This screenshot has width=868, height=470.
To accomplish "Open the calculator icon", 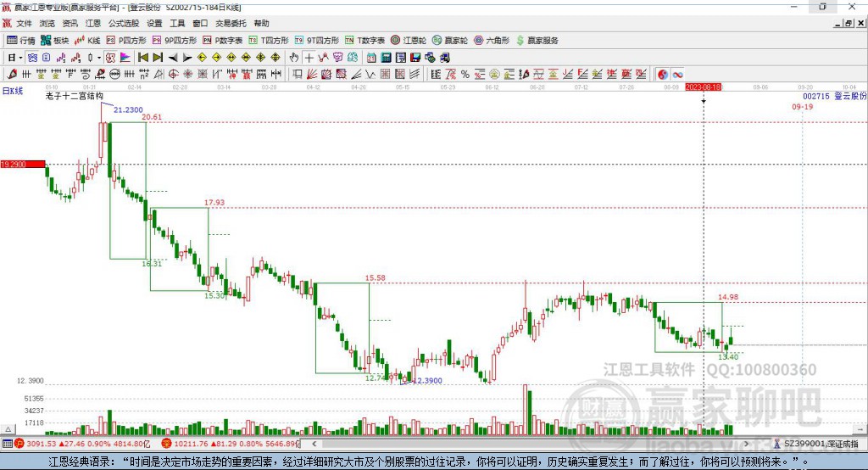I will pos(387,58).
